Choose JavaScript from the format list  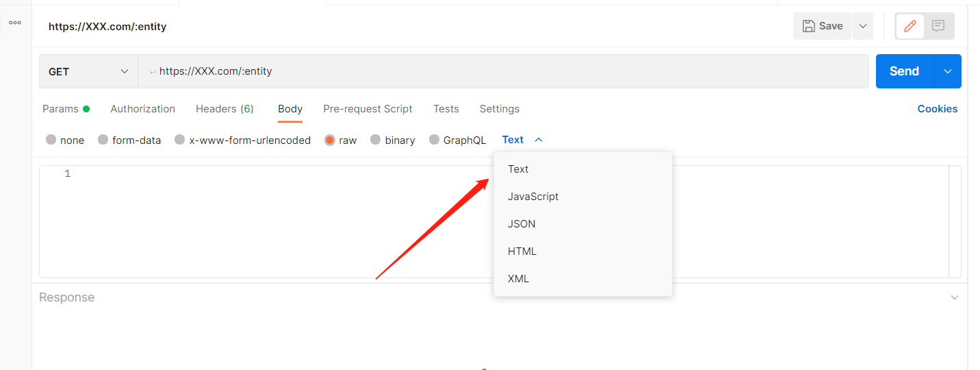(583, 197)
